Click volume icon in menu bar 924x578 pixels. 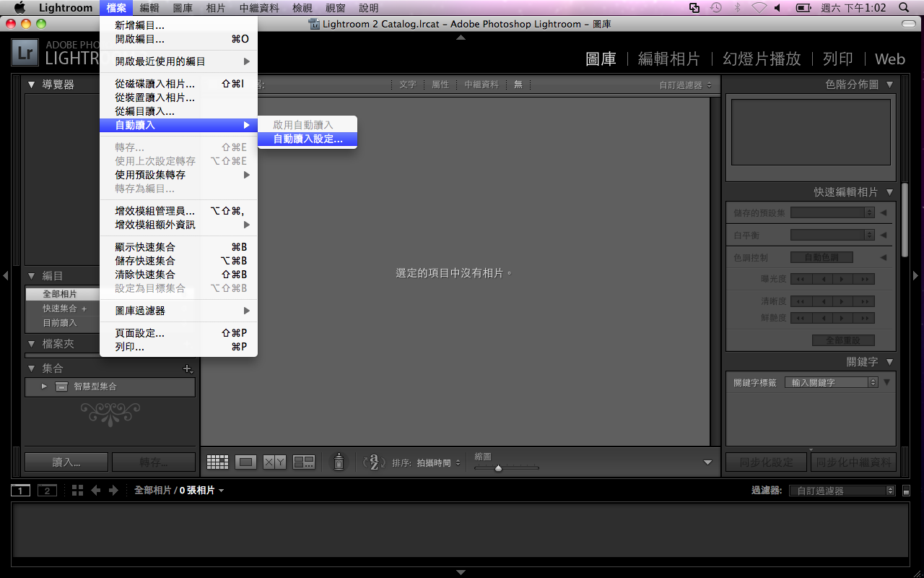778,8
